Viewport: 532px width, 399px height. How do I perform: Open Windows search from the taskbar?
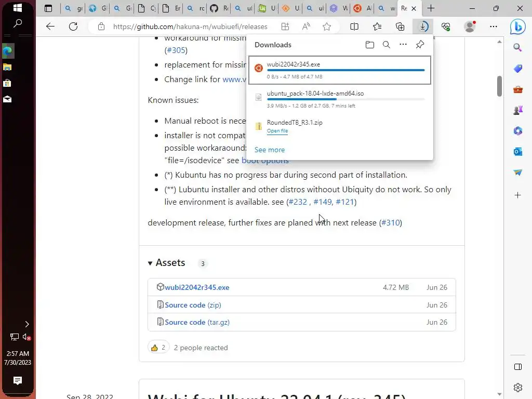(x=17, y=23)
